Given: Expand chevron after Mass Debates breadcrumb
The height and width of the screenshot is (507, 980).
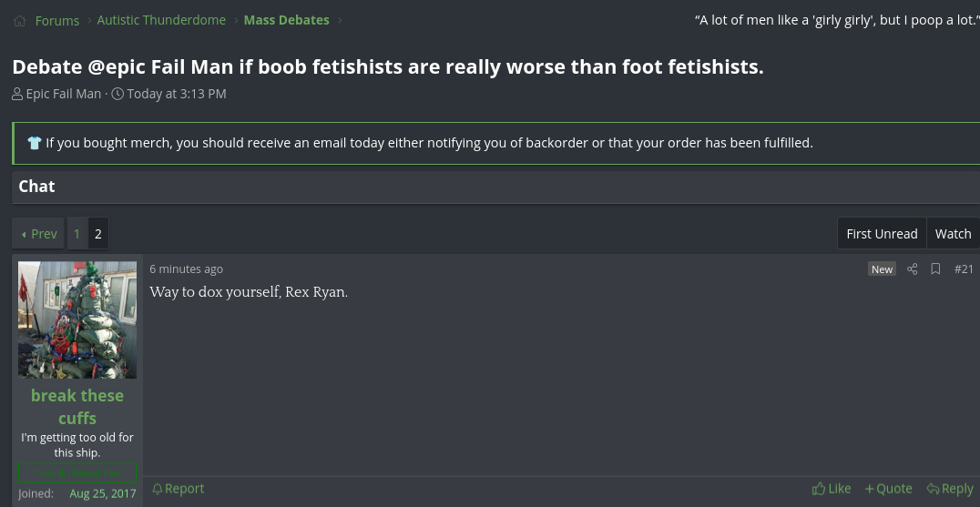Looking at the screenshot, I should 340,21.
